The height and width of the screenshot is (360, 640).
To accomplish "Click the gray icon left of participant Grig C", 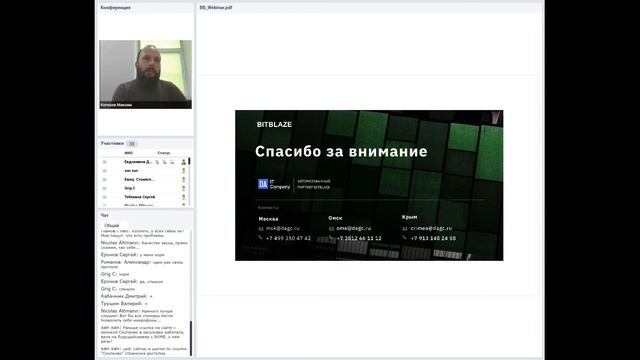I will (x=104, y=188).
